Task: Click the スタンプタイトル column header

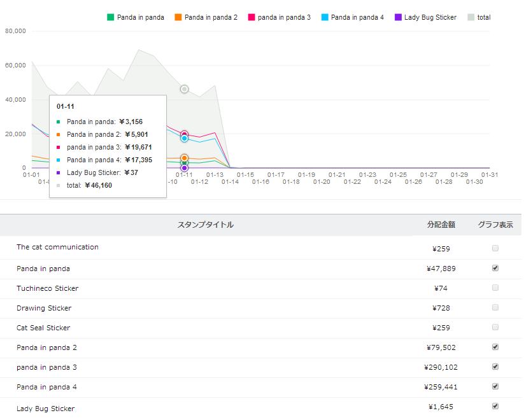Action: coord(205,225)
